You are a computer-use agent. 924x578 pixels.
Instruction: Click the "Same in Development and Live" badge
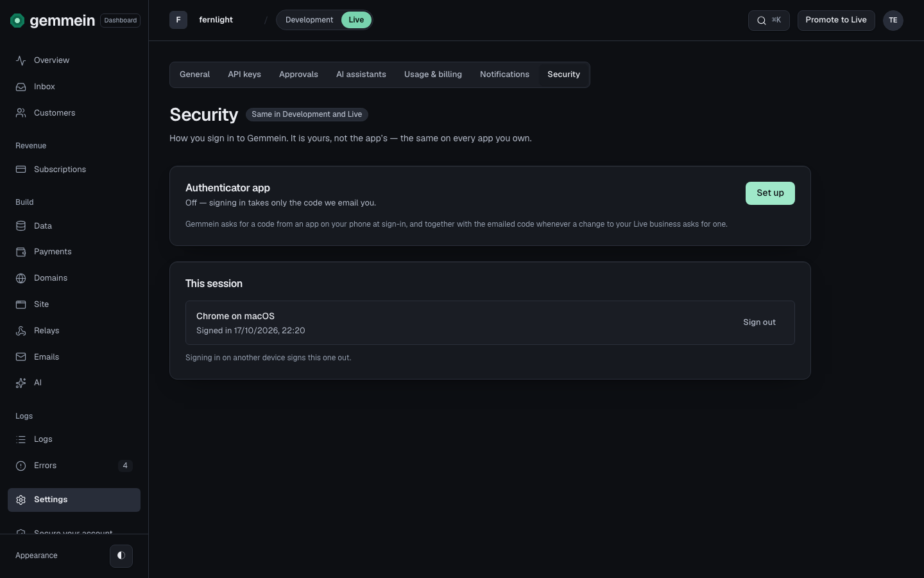click(307, 114)
